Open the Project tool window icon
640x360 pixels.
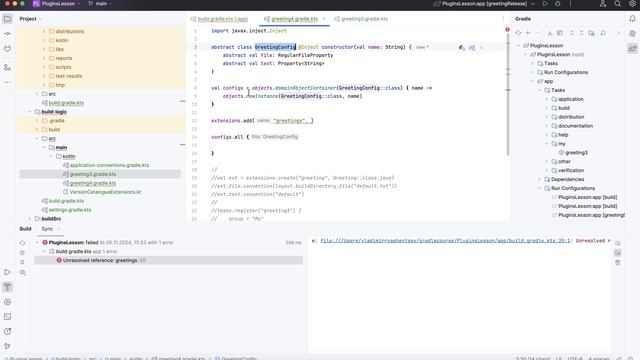pos(7,19)
